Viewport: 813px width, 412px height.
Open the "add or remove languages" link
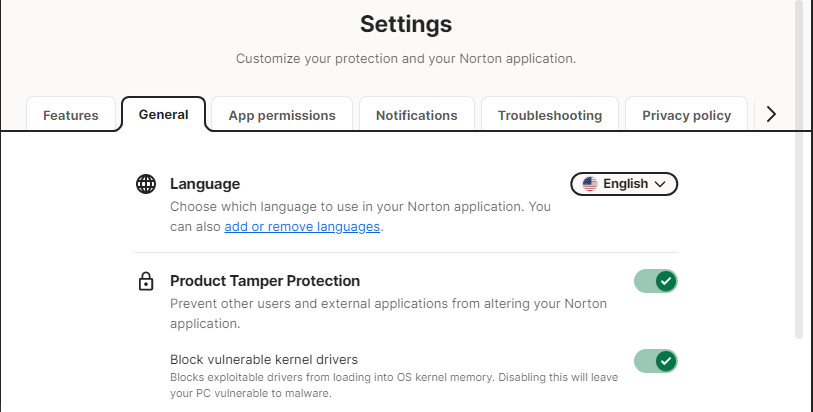[302, 227]
